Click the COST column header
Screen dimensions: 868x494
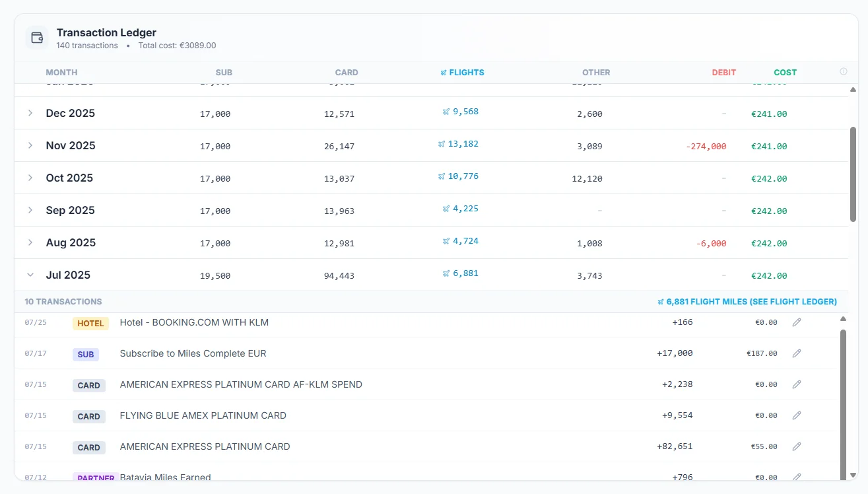(785, 73)
